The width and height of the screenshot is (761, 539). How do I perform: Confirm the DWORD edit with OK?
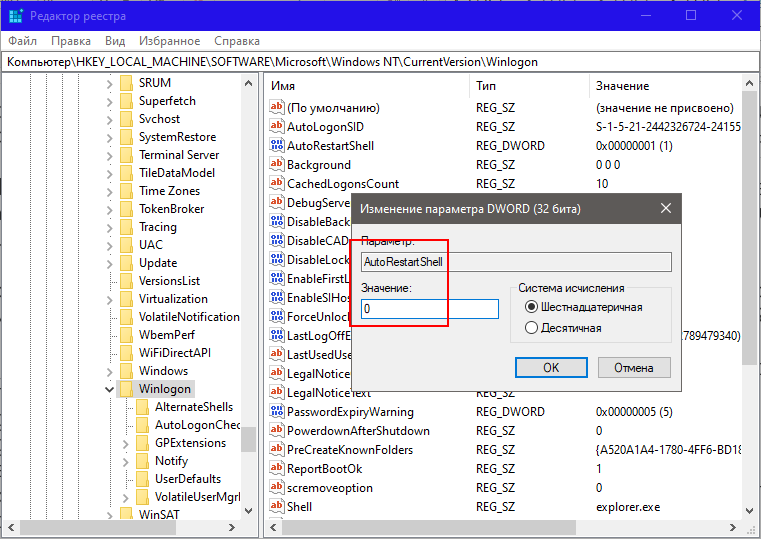tap(551, 368)
